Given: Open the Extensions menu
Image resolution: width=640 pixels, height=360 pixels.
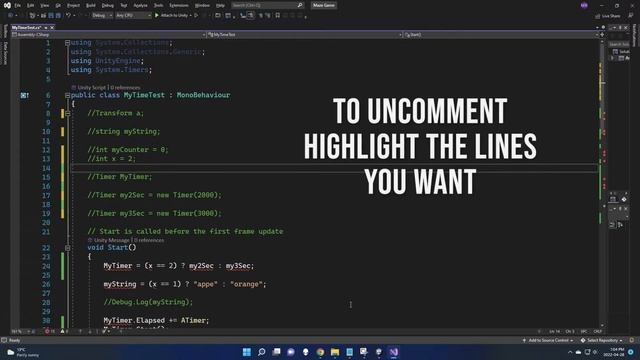Looking at the screenshot, I should 179,5.
